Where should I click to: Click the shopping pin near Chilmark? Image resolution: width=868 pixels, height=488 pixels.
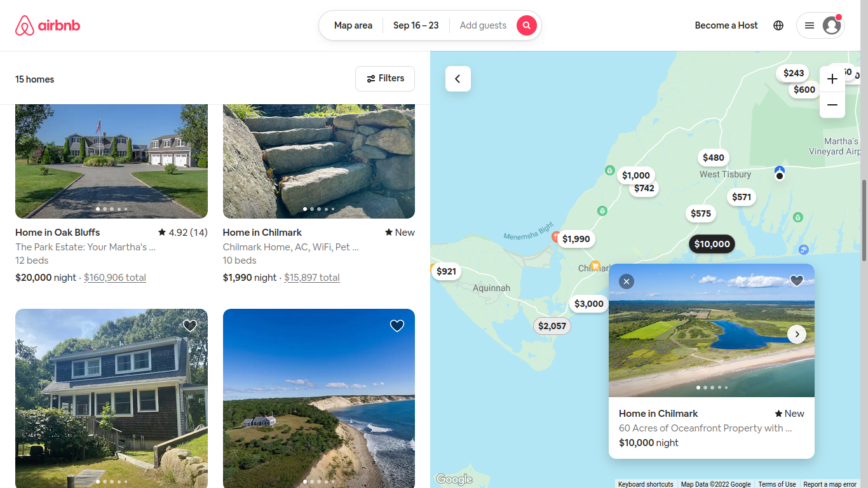[595, 266]
